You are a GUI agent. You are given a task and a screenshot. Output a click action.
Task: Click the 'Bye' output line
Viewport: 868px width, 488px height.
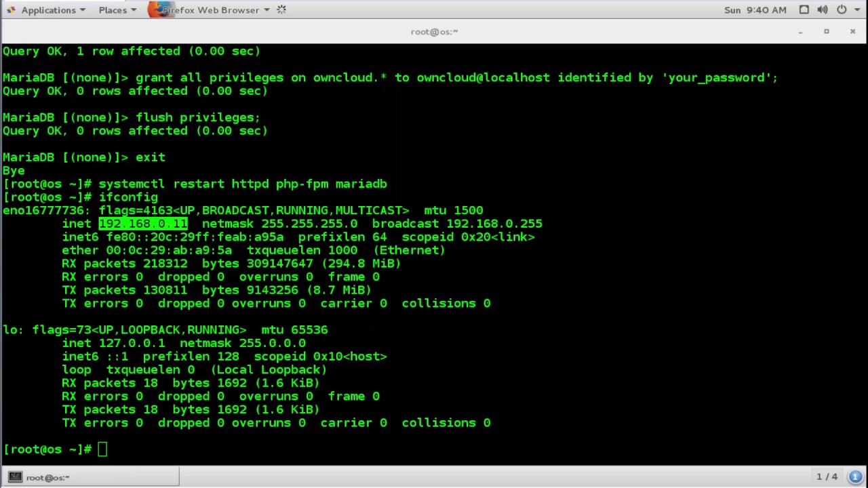(x=14, y=171)
